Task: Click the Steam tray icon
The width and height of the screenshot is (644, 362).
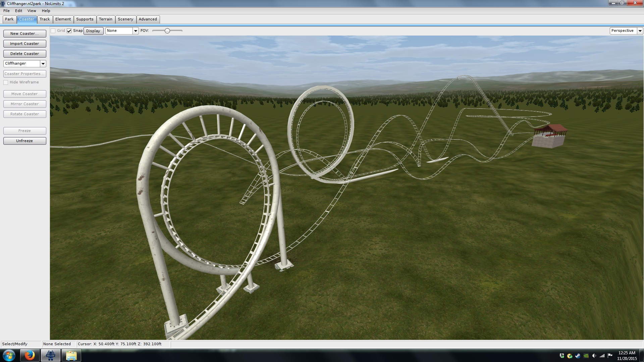Action: [x=578, y=356]
